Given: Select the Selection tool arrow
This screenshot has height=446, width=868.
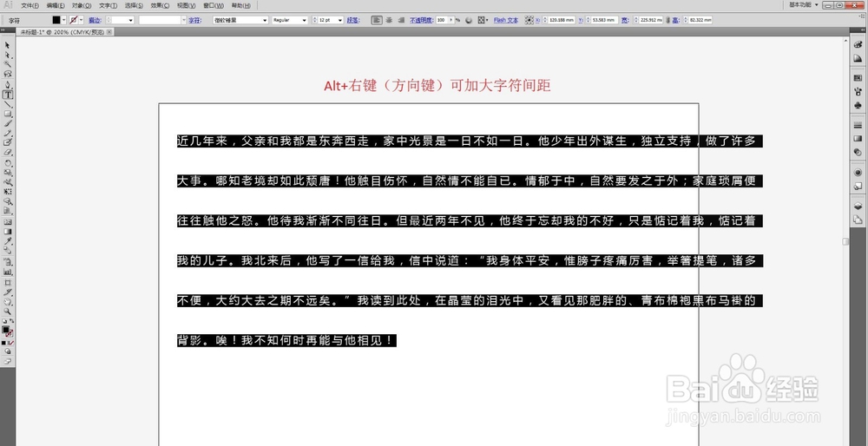Looking at the screenshot, I should (8, 45).
